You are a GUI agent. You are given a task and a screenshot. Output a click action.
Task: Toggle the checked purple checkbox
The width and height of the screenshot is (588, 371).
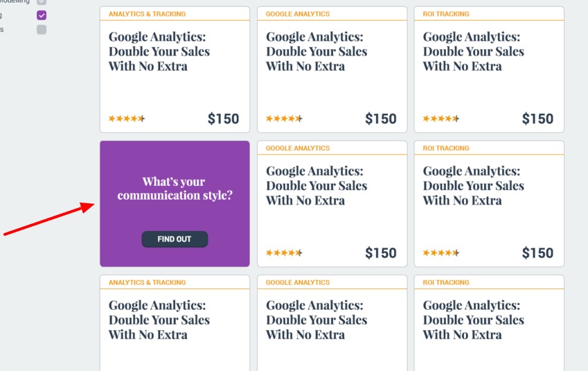coord(42,15)
